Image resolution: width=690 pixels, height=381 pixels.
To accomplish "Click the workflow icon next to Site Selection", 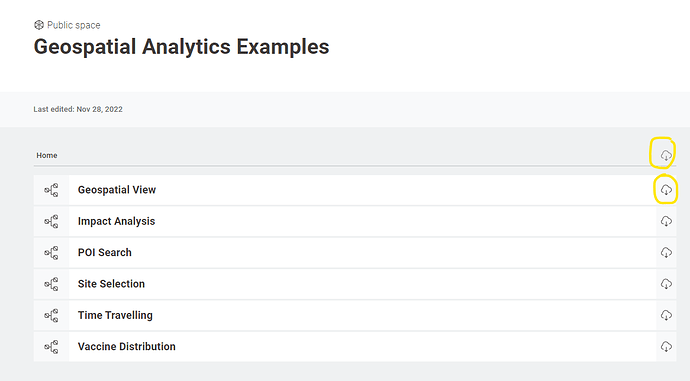I will coord(51,284).
